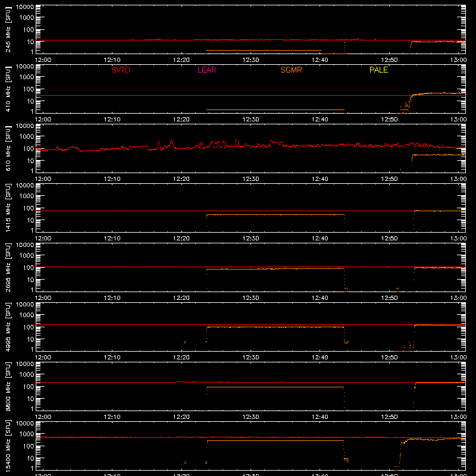The image size is (476, 476).
Task: Click 13:00 tick below the 245 MHz plot
Action: (x=458, y=60)
